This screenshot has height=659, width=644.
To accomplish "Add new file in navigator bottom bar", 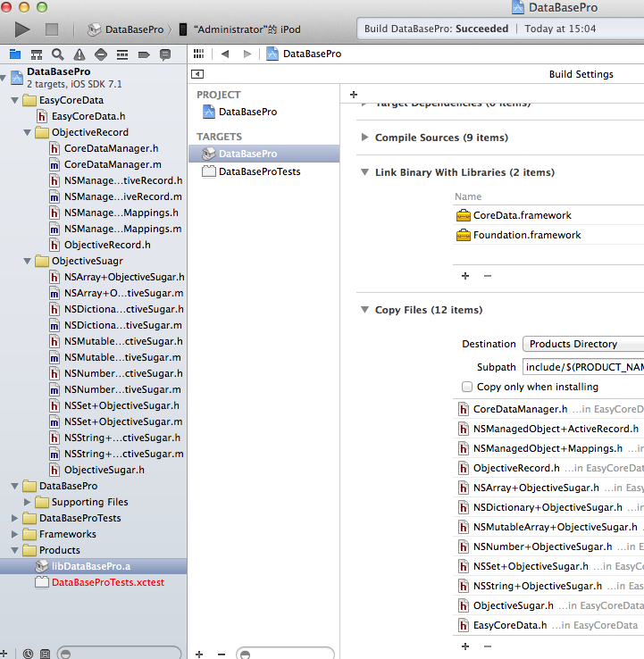I will point(4,654).
